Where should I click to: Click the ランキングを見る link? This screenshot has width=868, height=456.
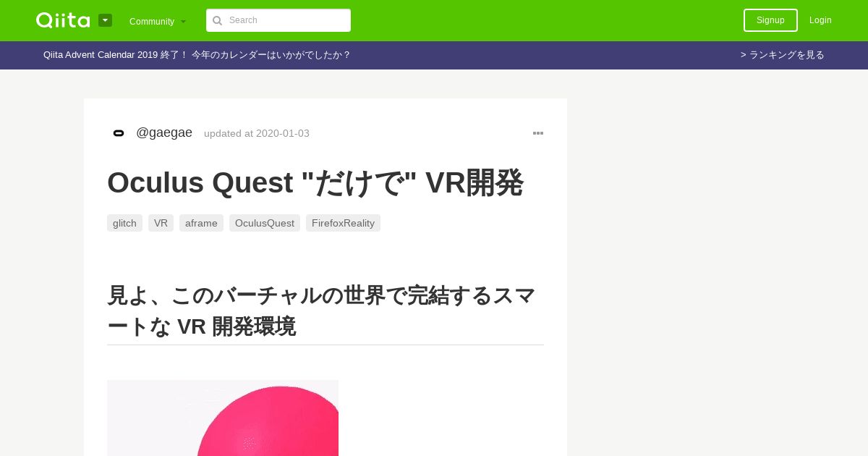click(x=783, y=55)
